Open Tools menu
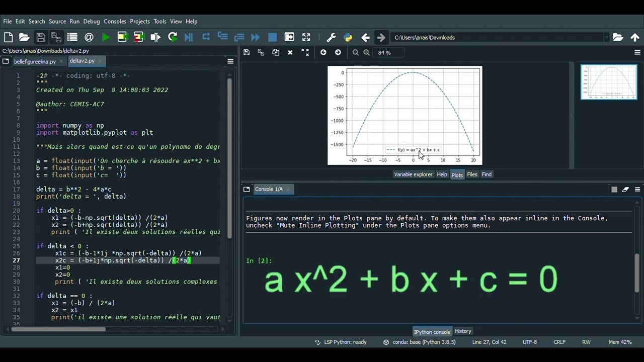644x362 pixels. pos(160,21)
